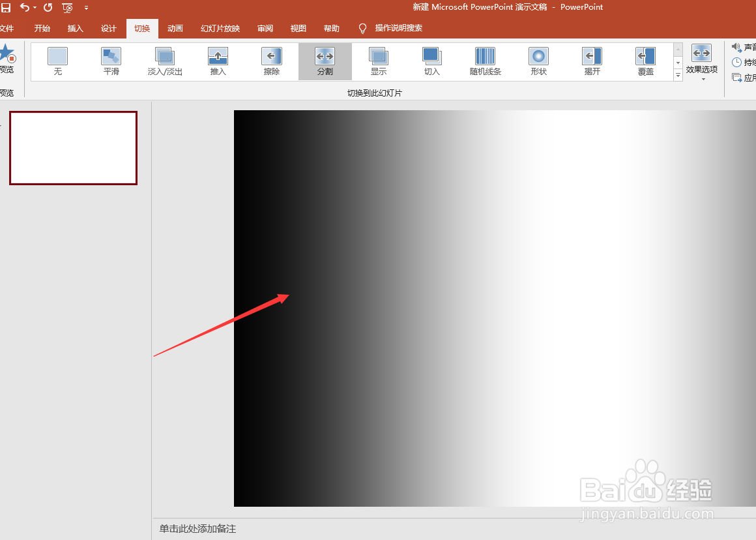
Task: Click the 无 (None) transition to remove effects
Action: (x=57, y=61)
